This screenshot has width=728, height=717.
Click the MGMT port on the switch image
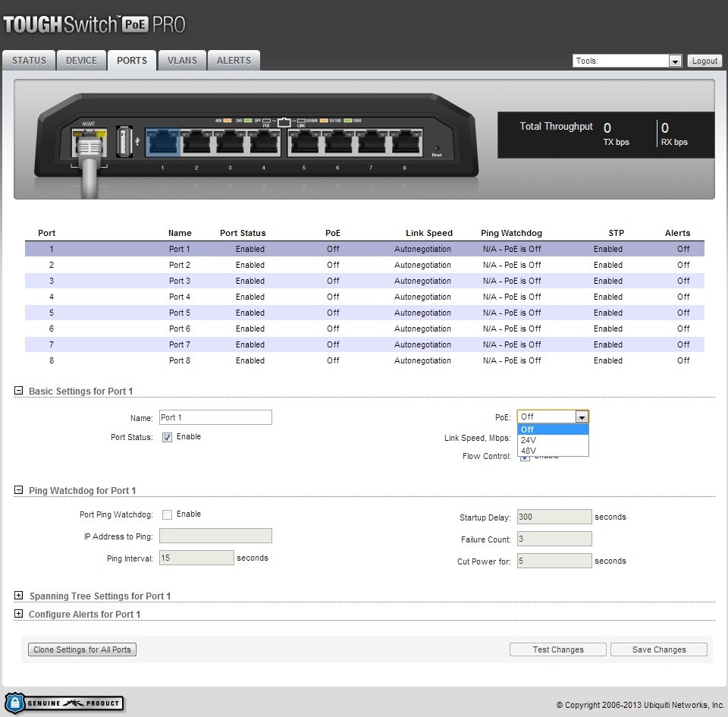[89, 143]
